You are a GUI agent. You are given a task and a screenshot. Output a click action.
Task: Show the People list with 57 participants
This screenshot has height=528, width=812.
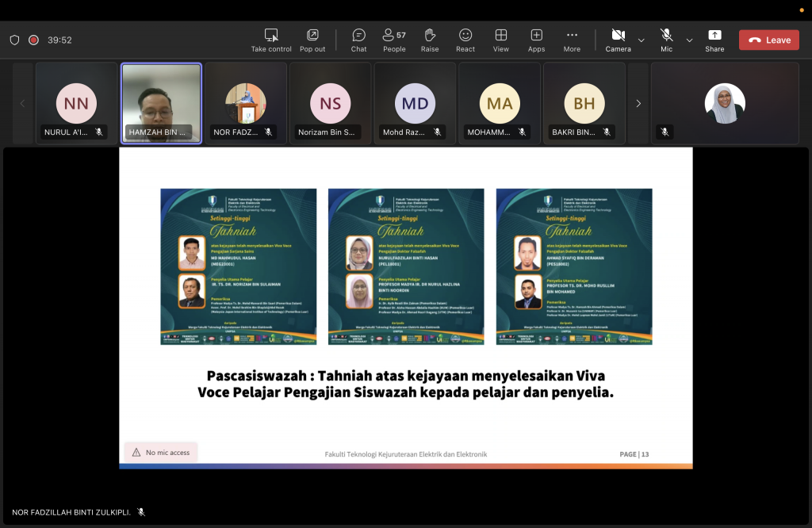coord(394,40)
